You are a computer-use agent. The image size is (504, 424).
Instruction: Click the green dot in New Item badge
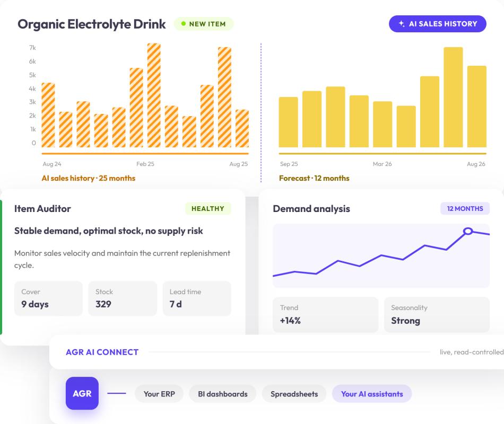(184, 24)
